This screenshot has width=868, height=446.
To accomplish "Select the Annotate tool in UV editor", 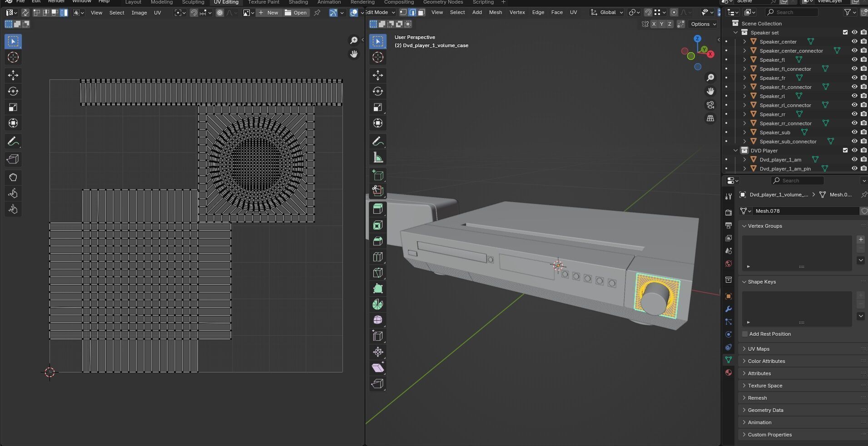I will [13, 142].
